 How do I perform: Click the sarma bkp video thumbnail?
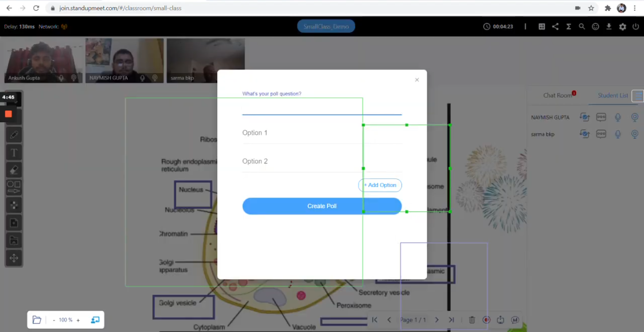point(205,60)
